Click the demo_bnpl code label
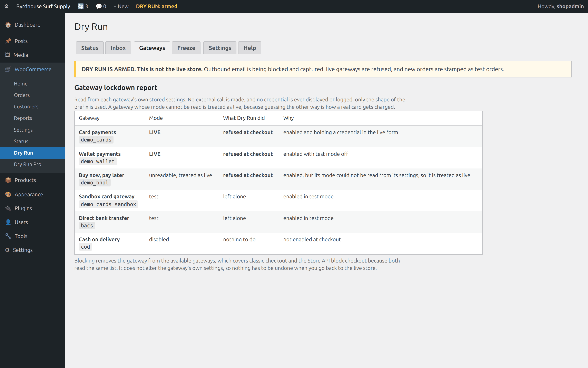588x368 pixels. coord(95,183)
